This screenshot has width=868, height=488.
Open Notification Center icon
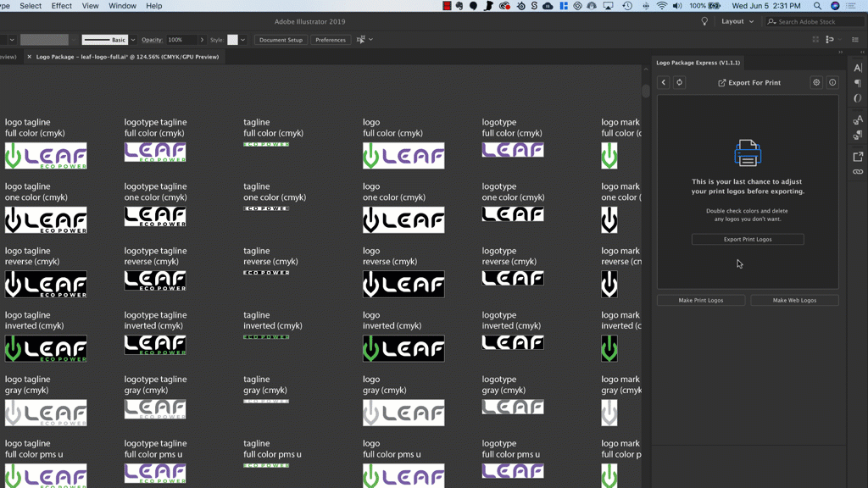coord(851,6)
